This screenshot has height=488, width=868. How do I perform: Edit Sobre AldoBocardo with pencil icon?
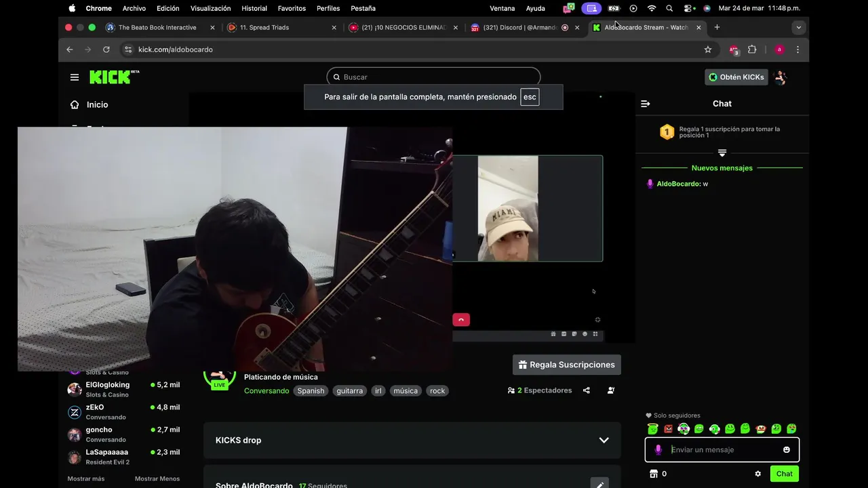(x=599, y=485)
